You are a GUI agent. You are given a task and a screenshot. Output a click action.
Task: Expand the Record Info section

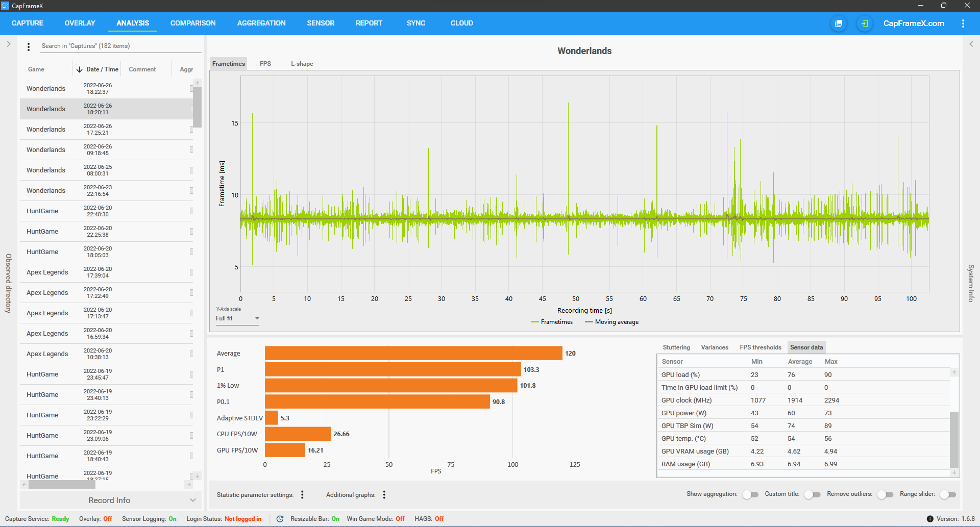(111, 500)
